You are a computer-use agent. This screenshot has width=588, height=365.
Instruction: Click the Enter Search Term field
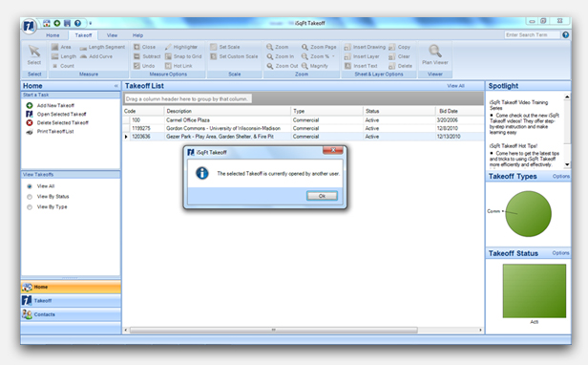coord(532,35)
